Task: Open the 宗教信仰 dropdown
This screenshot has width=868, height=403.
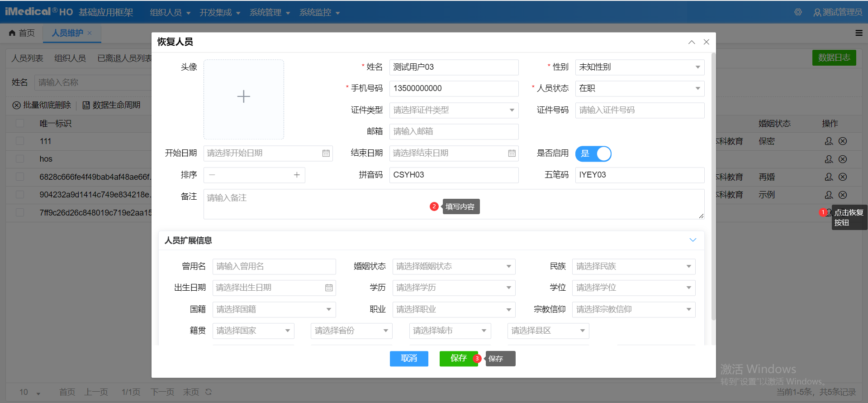Action: [x=633, y=309]
